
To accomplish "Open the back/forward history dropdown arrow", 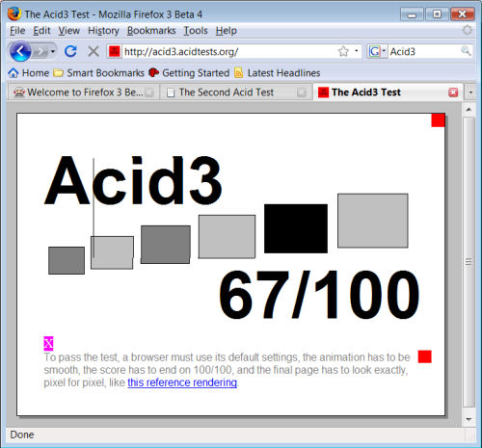I will pyautogui.click(x=53, y=52).
